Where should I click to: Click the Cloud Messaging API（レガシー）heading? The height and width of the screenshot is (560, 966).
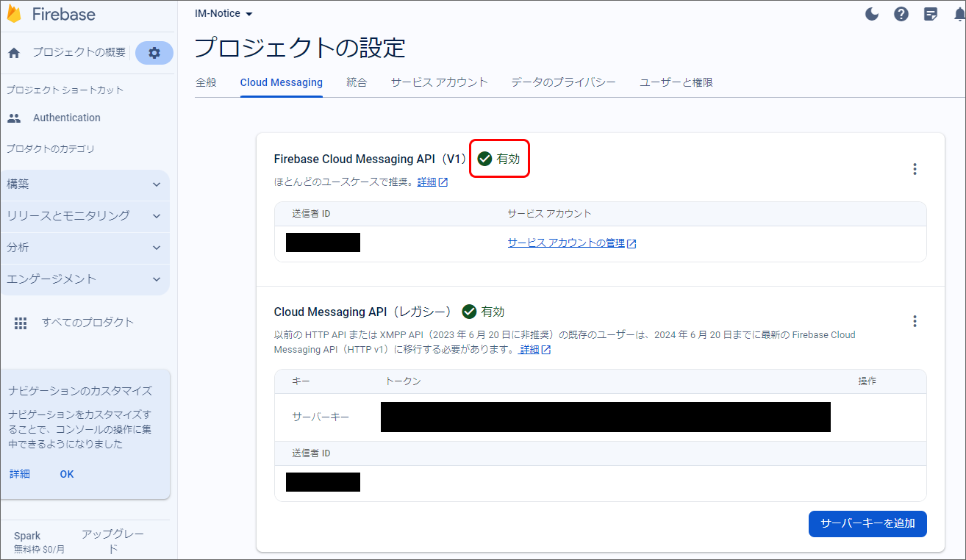click(362, 312)
